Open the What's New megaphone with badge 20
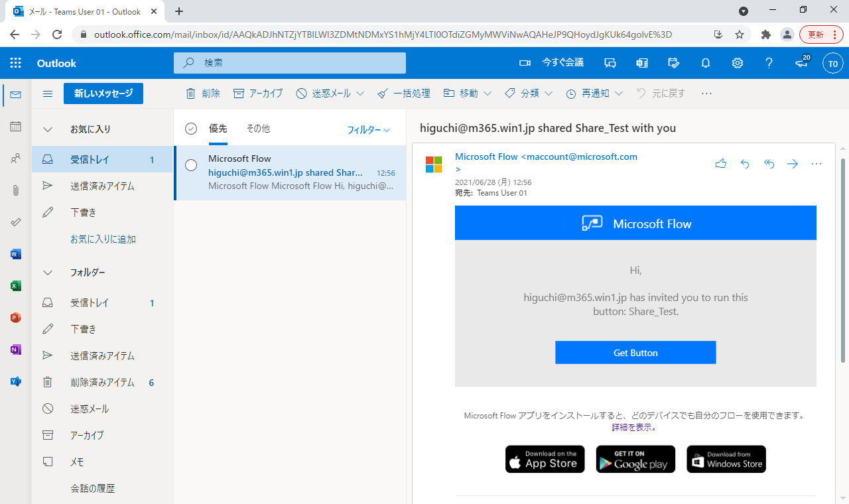 (x=802, y=63)
